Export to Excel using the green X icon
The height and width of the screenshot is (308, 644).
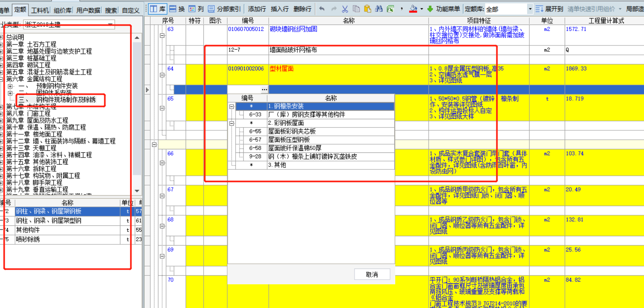pos(391,9)
